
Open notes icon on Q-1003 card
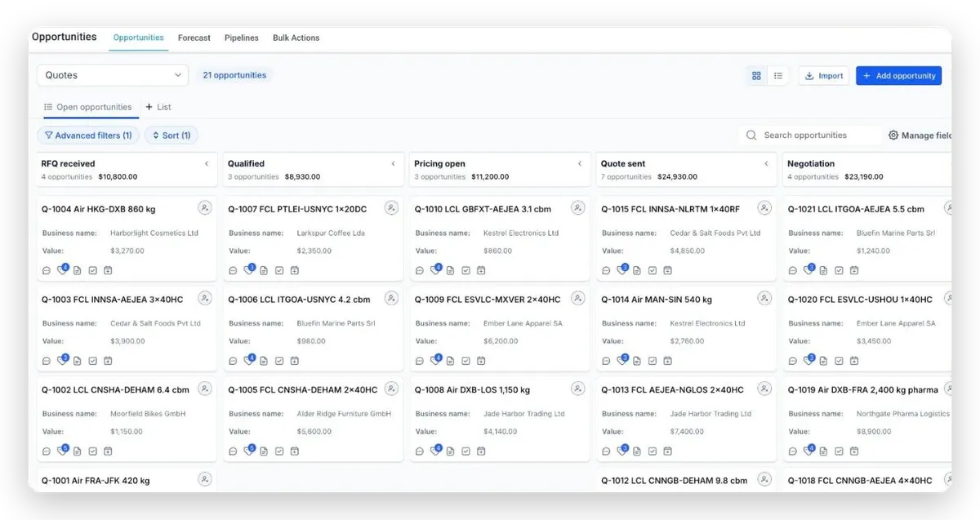click(78, 361)
